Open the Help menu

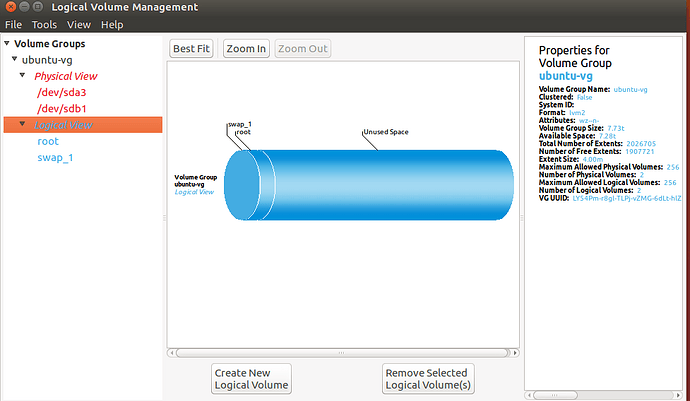(x=112, y=24)
